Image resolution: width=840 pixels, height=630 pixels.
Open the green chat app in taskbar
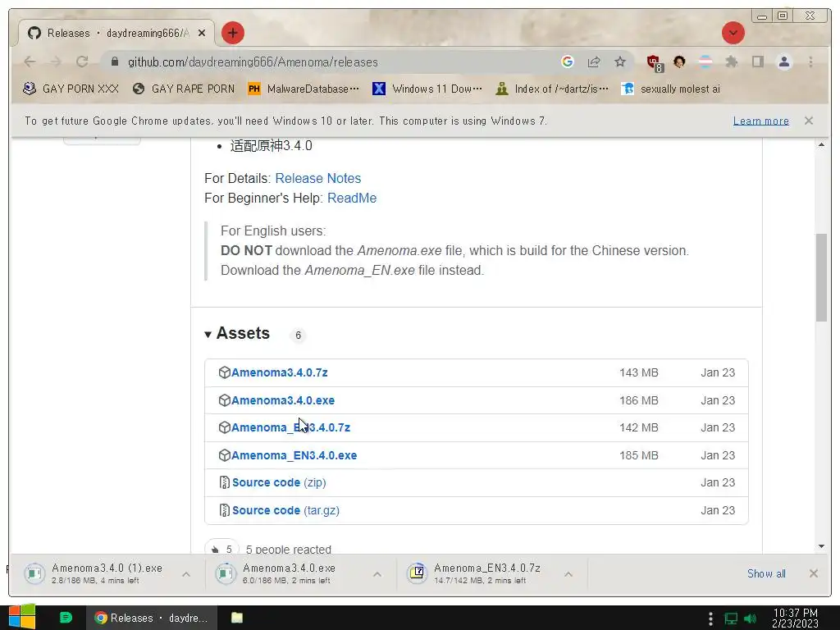tap(66, 618)
